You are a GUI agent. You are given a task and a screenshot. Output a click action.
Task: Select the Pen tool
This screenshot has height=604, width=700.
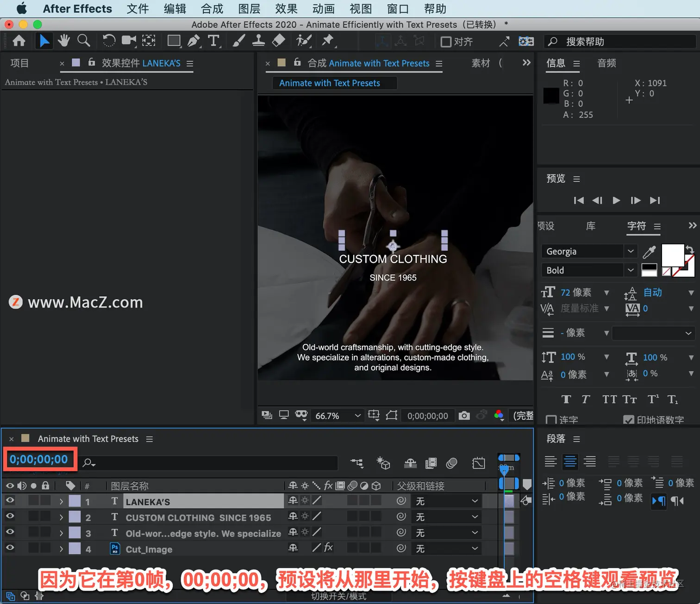(194, 41)
